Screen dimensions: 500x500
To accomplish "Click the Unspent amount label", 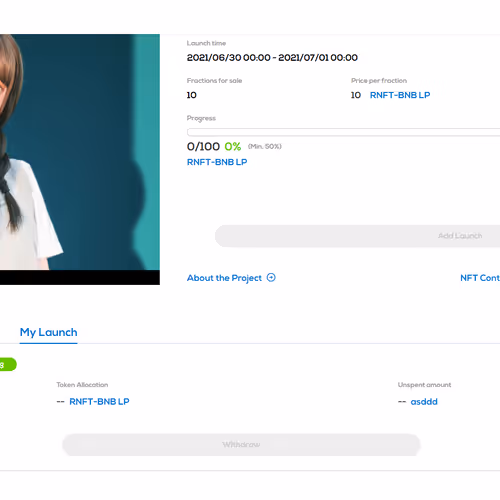I will 424,385.
